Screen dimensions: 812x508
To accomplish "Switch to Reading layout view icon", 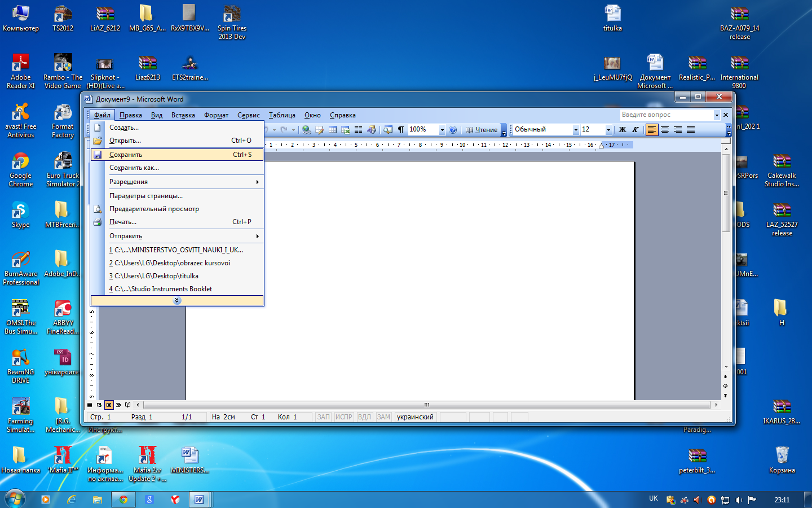I will tap(128, 405).
